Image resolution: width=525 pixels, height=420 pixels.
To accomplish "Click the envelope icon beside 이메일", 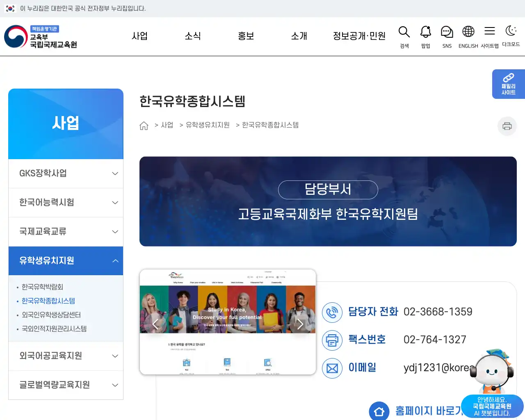I will click(x=332, y=368).
